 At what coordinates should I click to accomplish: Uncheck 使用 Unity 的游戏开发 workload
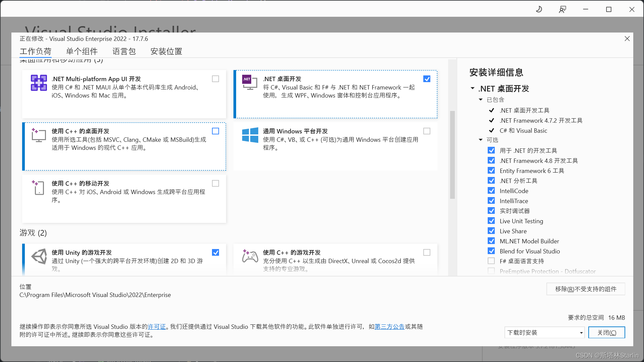[216, 252]
